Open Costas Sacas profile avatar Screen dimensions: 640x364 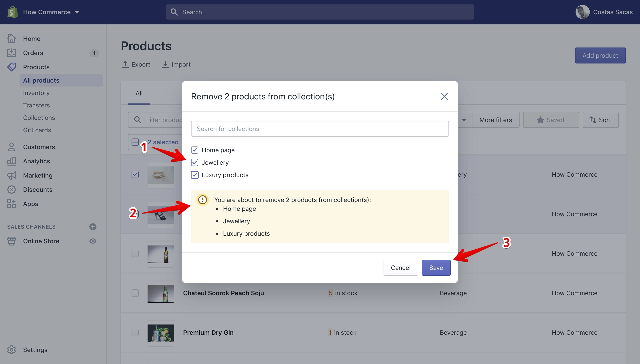(x=582, y=12)
